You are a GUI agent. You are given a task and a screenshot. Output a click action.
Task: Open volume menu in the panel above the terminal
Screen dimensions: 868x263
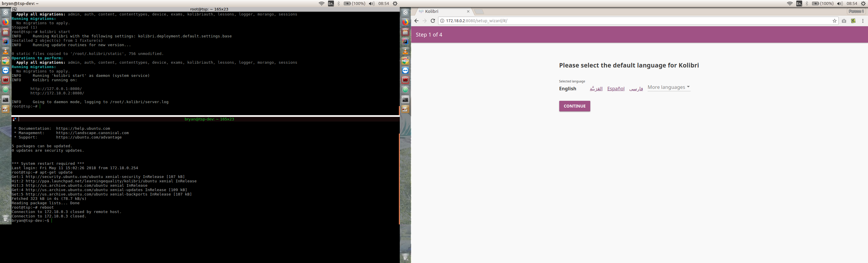click(x=371, y=4)
